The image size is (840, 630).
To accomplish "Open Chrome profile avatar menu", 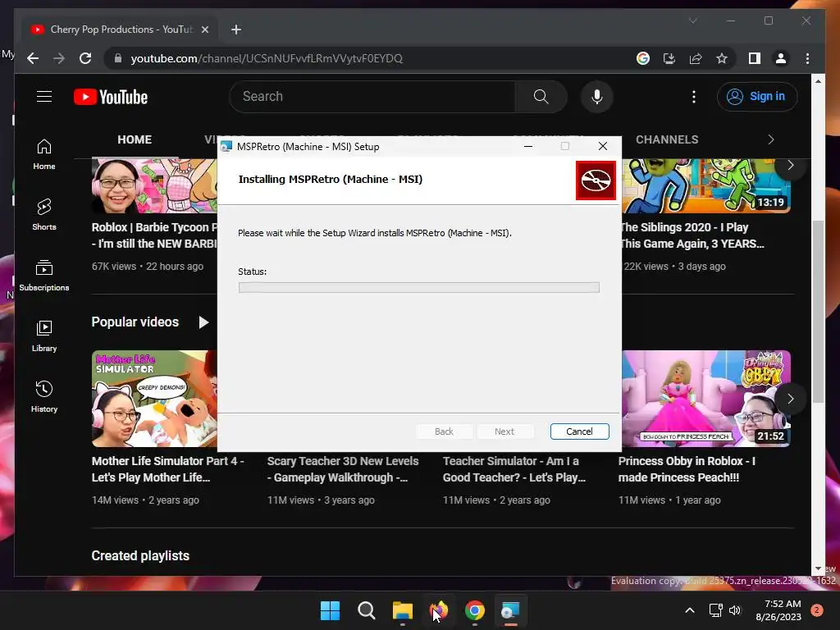I will (x=781, y=58).
